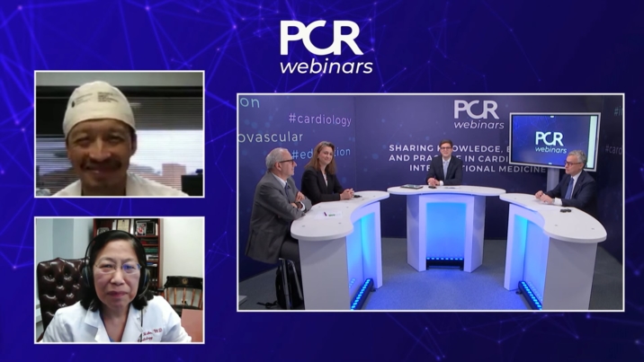Click the bag on floor beside left desk
This screenshot has height=362, width=644.
(x=289, y=284)
